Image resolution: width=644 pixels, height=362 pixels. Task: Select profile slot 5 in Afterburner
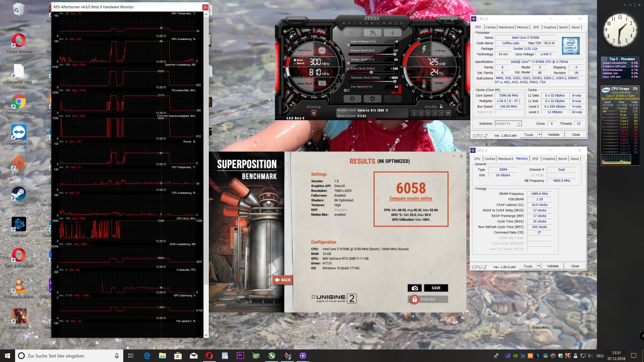tap(441, 113)
